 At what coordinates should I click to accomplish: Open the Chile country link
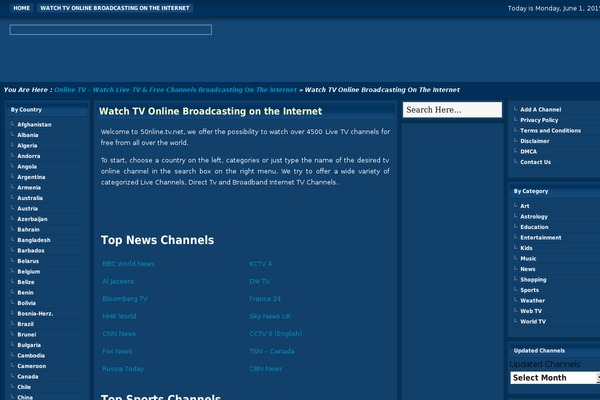[24, 387]
